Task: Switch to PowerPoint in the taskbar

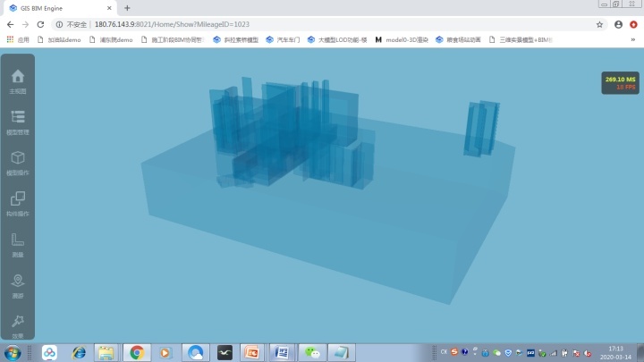Action: point(251,352)
